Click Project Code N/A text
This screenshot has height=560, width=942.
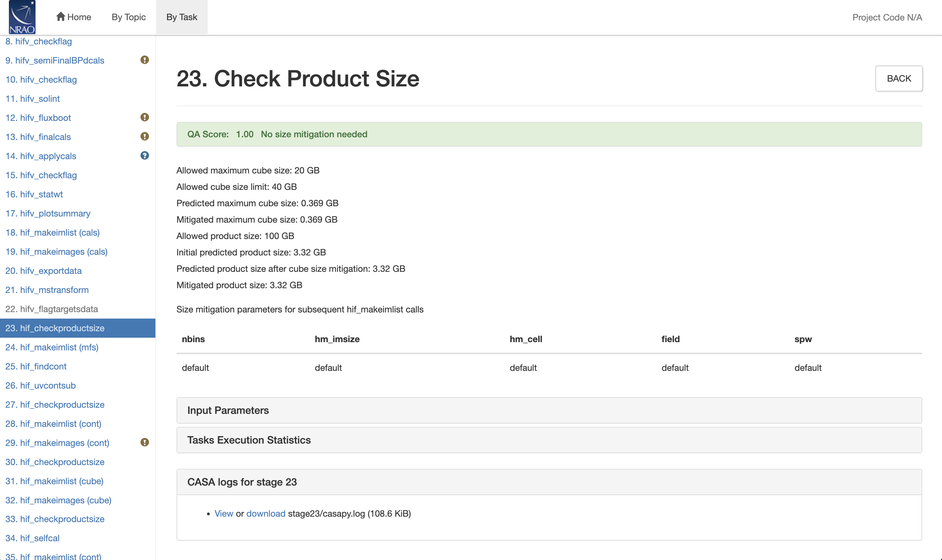pos(887,17)
